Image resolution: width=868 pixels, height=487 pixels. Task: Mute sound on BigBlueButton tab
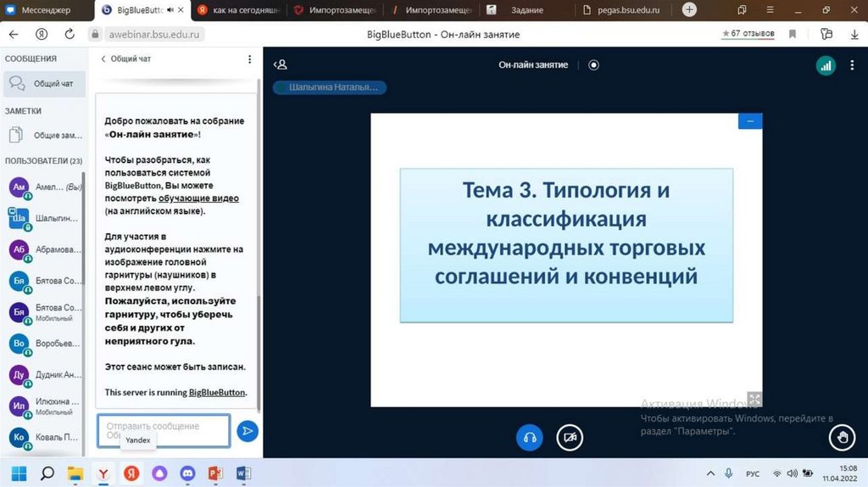170,10
